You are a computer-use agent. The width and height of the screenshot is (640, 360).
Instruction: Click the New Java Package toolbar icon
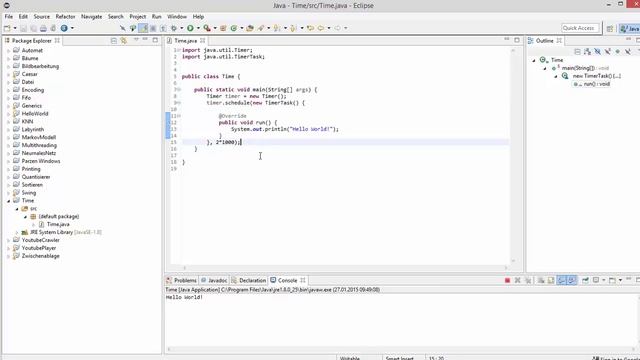223,28
